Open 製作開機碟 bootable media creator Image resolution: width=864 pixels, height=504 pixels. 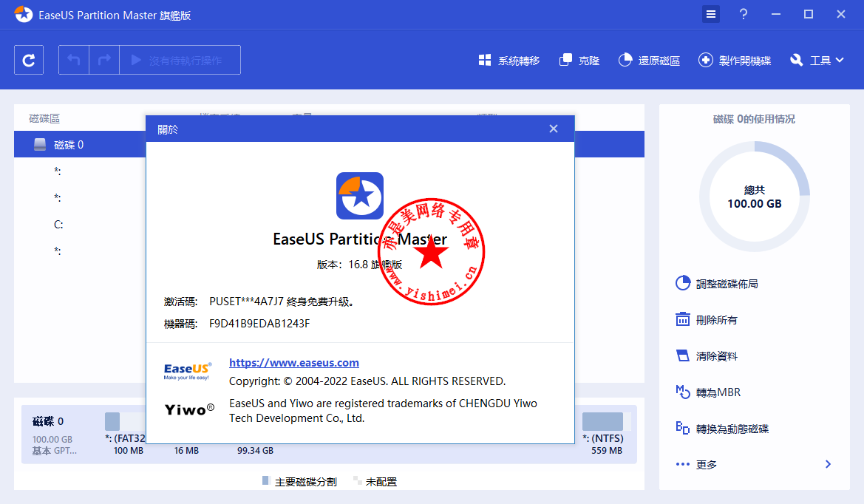tap(735, 60)
